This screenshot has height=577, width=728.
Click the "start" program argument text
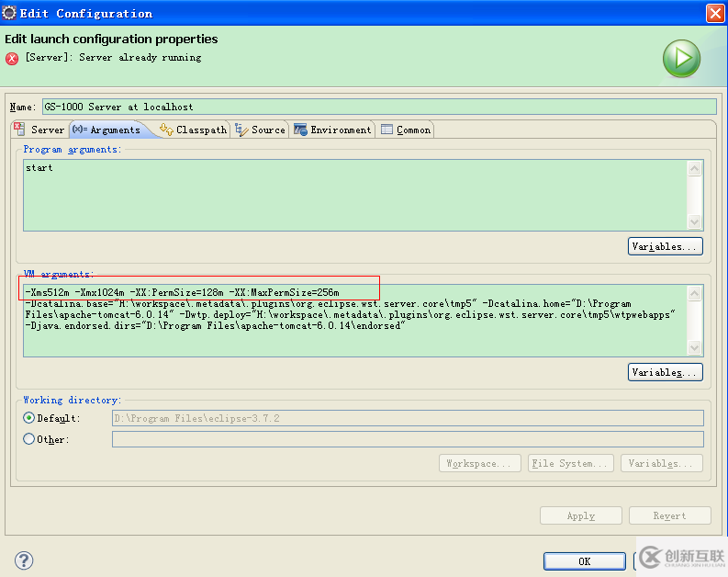(x=39, y=168)
